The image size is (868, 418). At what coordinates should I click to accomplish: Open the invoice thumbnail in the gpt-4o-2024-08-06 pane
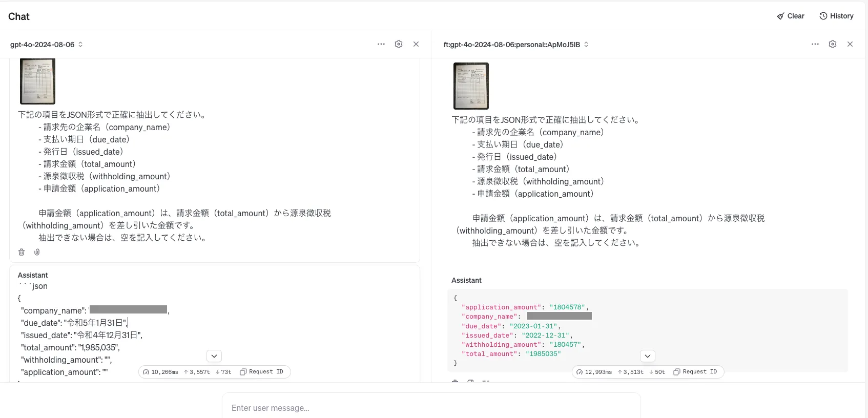coord(37,81)
